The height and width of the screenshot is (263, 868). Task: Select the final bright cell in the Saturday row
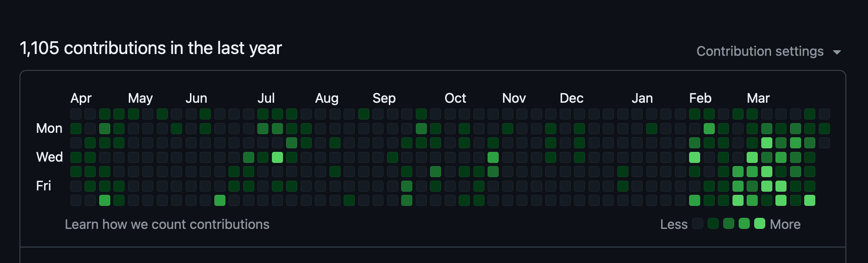point(810,201)
